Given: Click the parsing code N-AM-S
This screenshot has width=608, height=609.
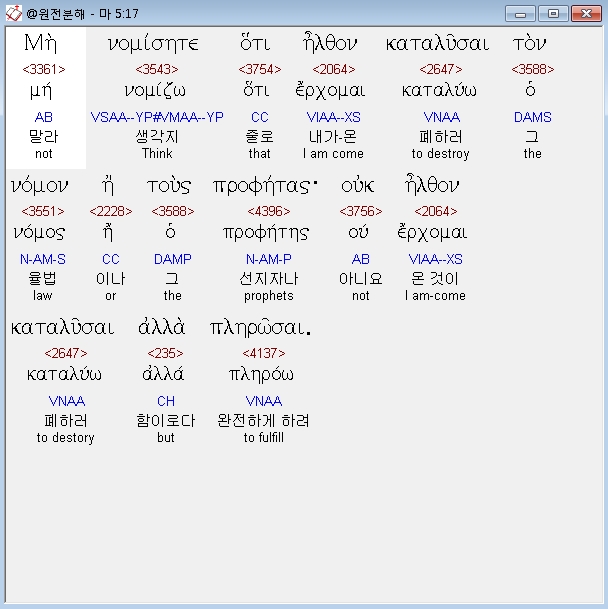Looking at the screenshot, I should [43, 259].
